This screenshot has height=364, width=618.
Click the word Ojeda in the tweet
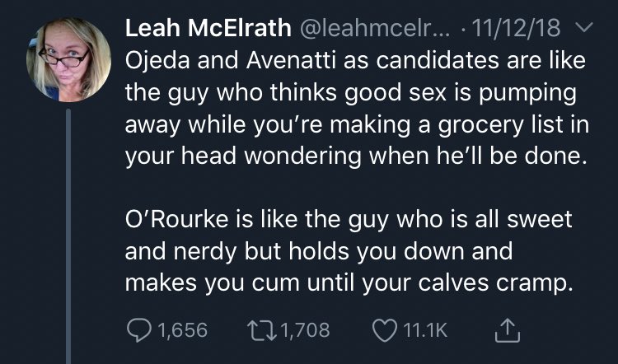[x=157, y=62]
